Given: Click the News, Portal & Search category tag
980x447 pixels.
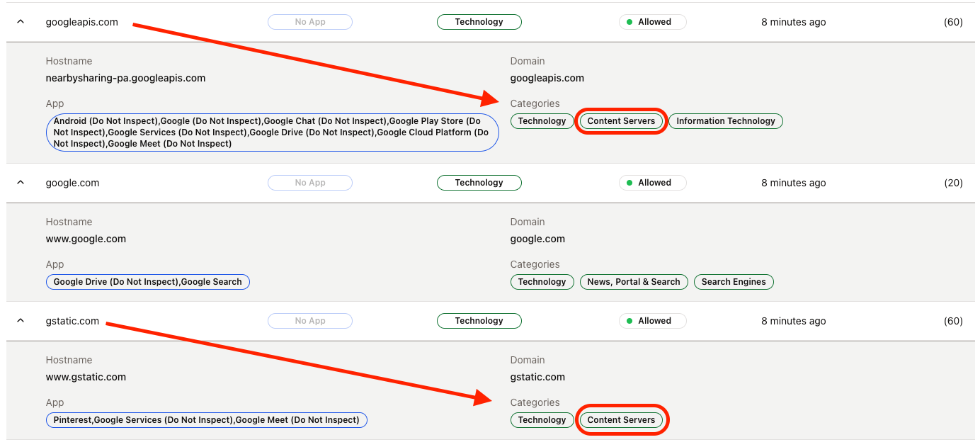Looking at the screenshot, I should [634, 282].
